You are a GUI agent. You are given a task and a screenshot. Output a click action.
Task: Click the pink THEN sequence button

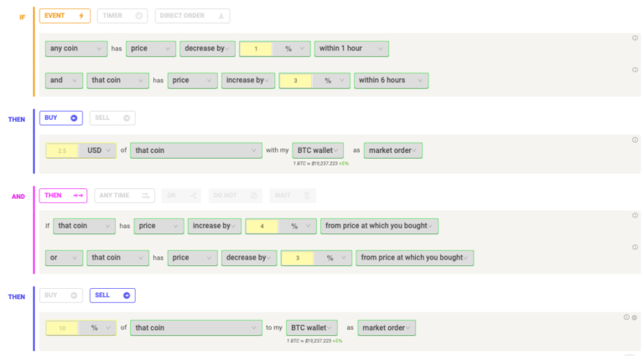[63, 196]
